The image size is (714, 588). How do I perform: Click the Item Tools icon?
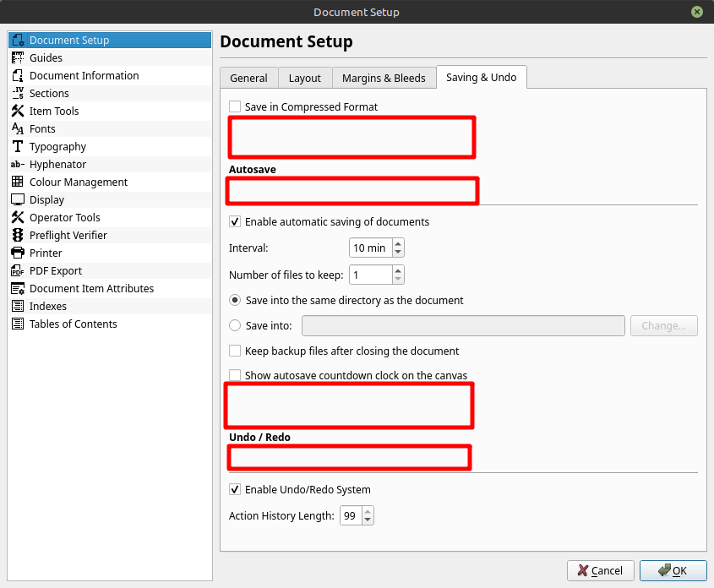(17, 112)
